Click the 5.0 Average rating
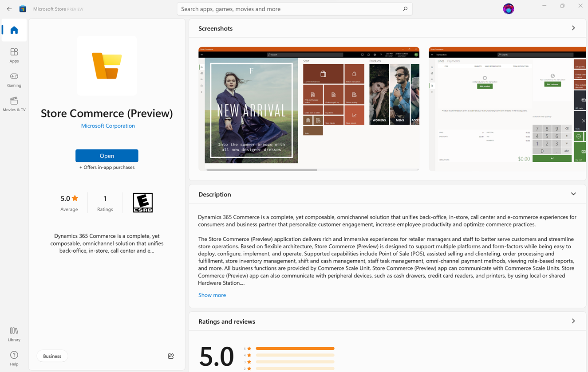Screen dimensions: 588x372 [69, 203]
